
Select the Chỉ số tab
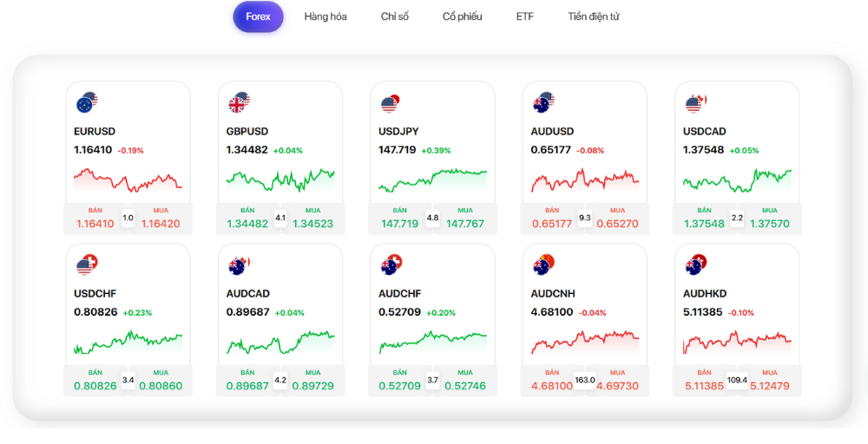pyautogui.click(x=394, y=16)
